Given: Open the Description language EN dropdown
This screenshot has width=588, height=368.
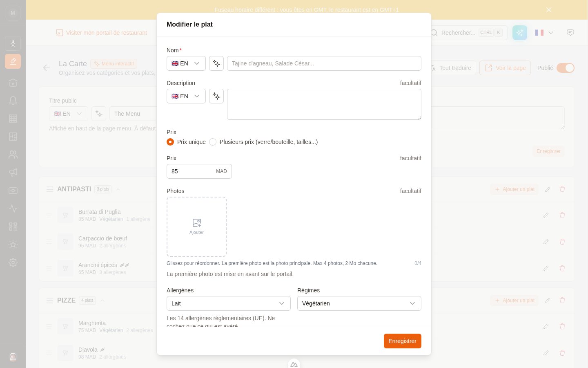Looking at the screenshot, I should [186, 96].
